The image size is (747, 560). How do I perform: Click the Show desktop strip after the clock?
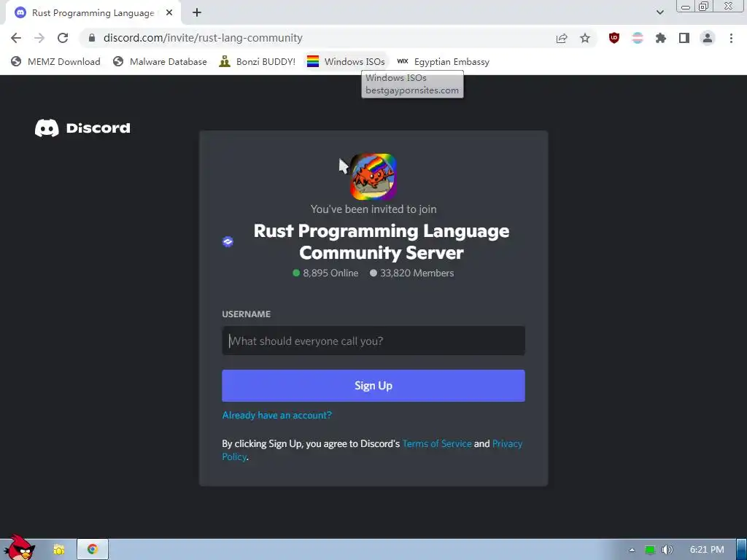click(x=742, y=550)
